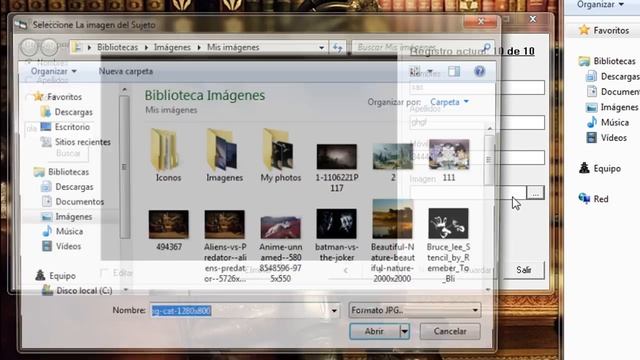
Task: Click the Salir button in form window
Action: coord(524,270)
